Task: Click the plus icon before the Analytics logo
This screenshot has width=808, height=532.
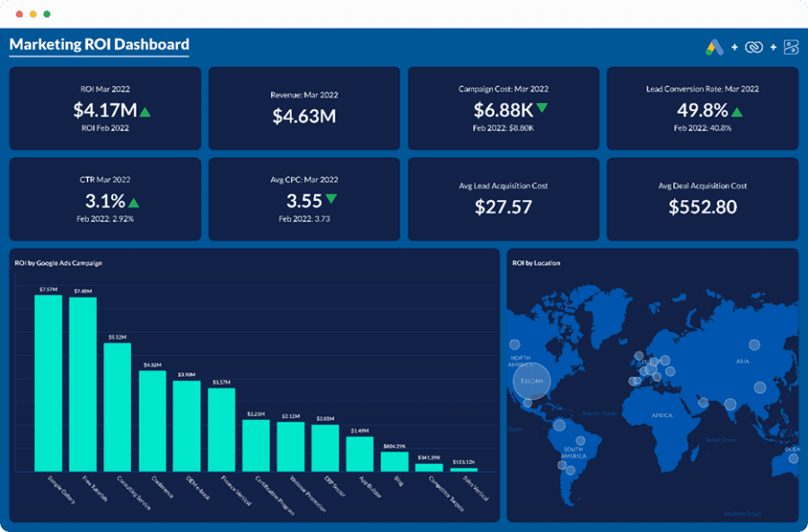Action: click(x=773, y=46)
